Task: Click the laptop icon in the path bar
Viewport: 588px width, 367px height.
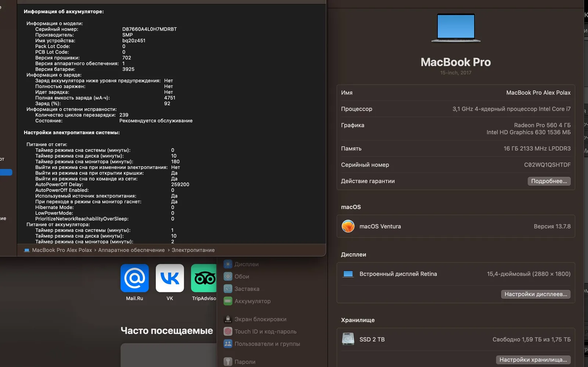Action: coord(27,250)
